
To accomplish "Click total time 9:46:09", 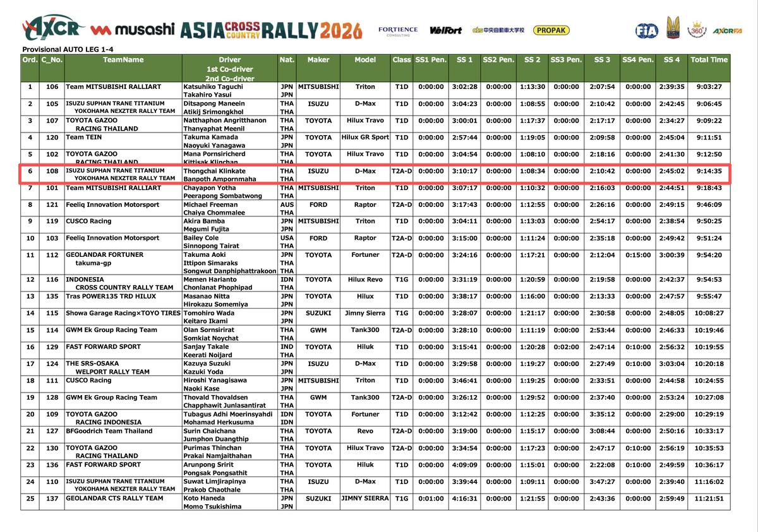I will click(x=709, y=204).
